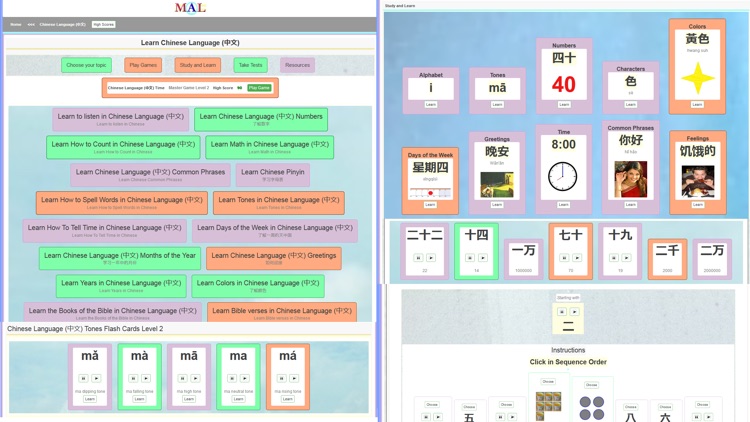The height and width of the screenshot is (422, 750).
Task: Open Learn to listen in Chinese Language
Action: tap(121, 119)
